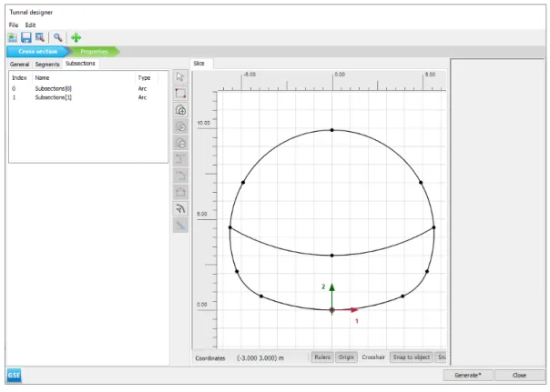Click the GSE logo icon
Image resolution: width=550 pixels, height=392 pixels.
pyautogui.click(x=14, y=376)
